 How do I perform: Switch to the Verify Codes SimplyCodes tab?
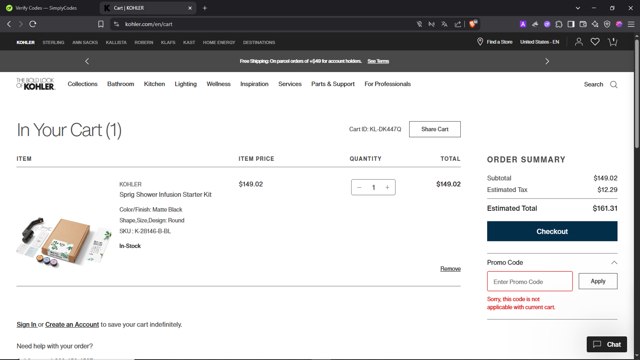click(46, 8)
